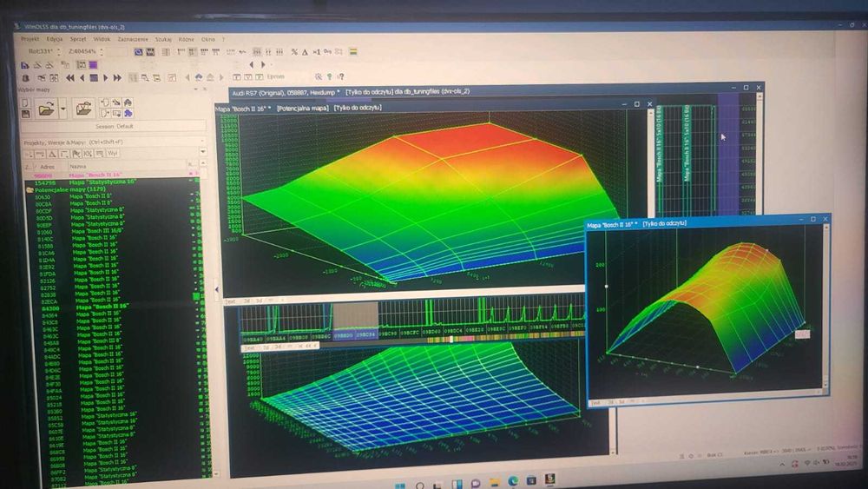This screenshot has width=868, height=489.
Task: Click the Projekty, Wersje & Mapy search field
Action: pyautogui.click(x=114, y=142)
